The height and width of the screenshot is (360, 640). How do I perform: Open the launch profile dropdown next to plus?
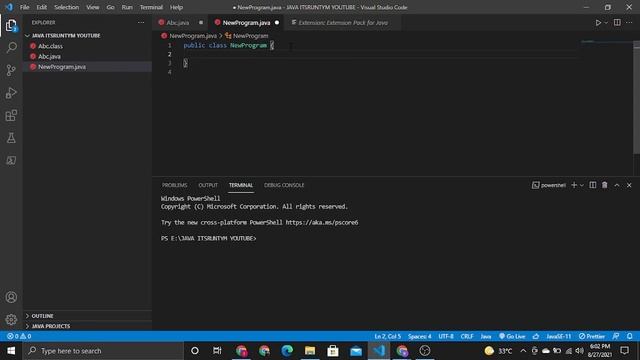pyautogui.click(x=582, y=185)
